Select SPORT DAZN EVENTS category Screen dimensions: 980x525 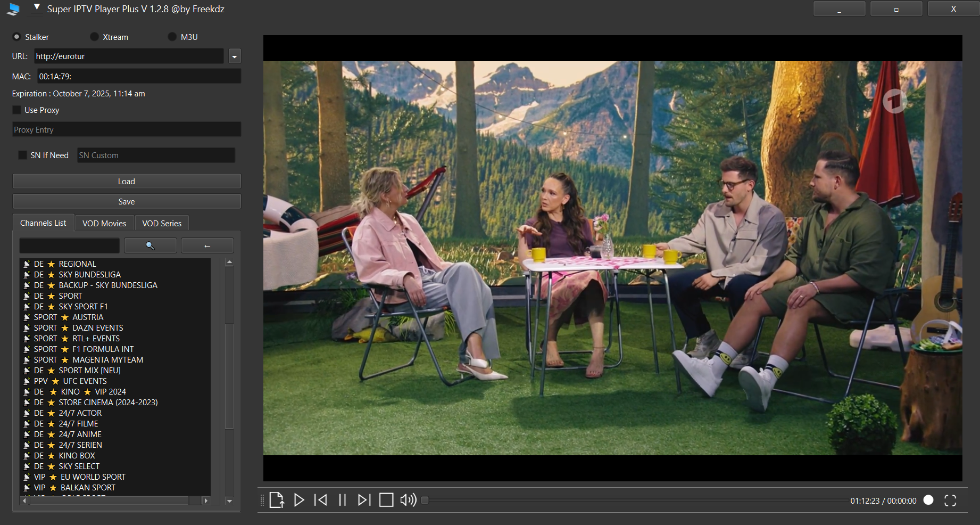115,327
